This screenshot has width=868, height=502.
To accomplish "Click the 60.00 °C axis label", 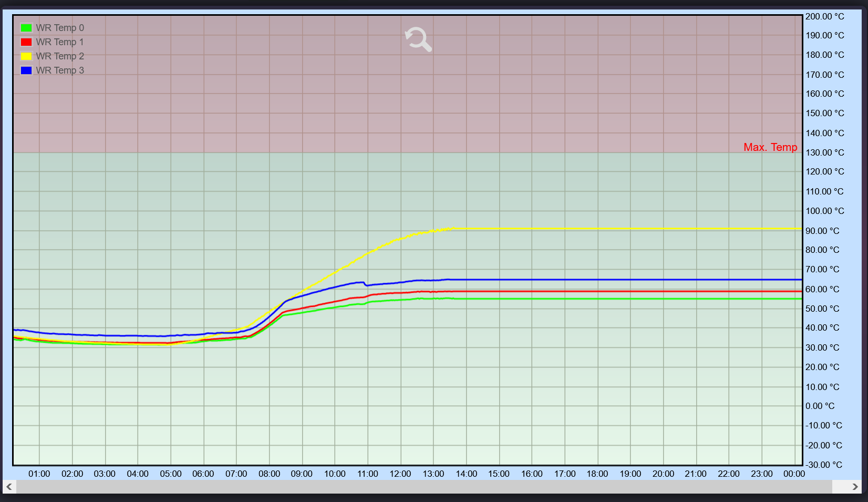I will 822,289.
